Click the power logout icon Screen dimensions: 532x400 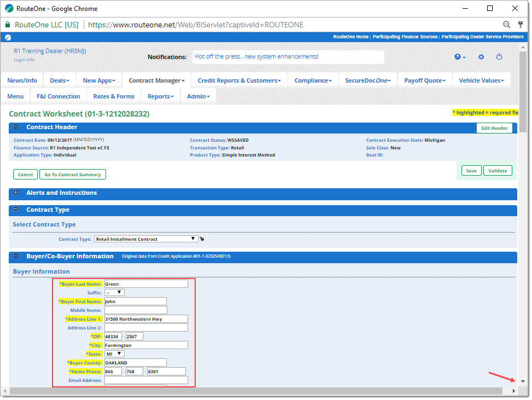(499, 57)
